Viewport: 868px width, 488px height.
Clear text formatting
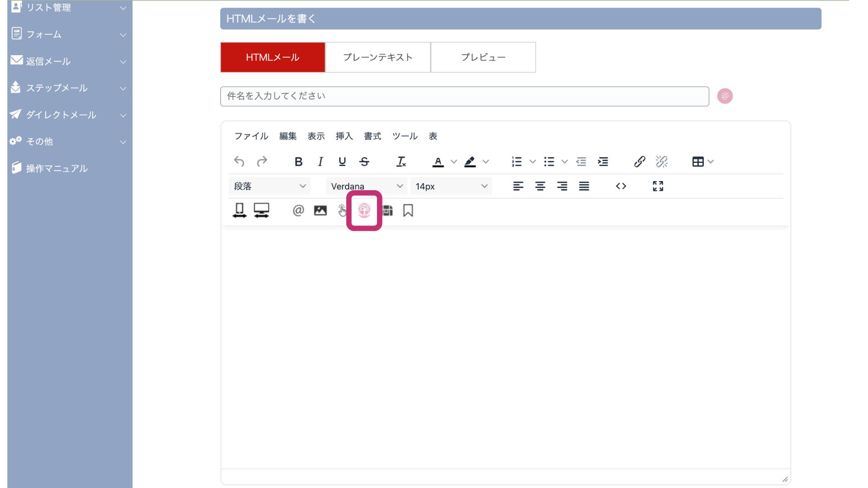click(x=401, y=161)
